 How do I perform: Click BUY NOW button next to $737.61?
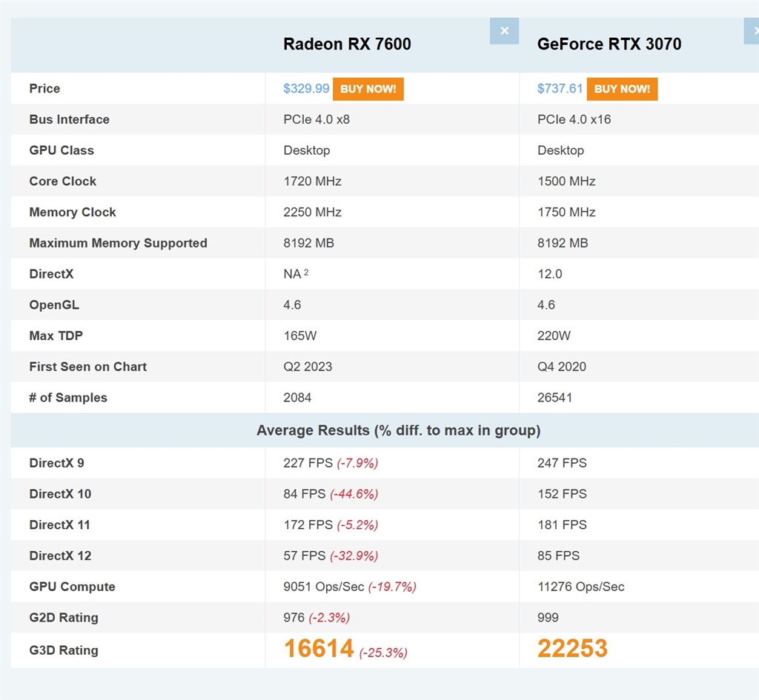pyautogui.click(x=622, y=89)
